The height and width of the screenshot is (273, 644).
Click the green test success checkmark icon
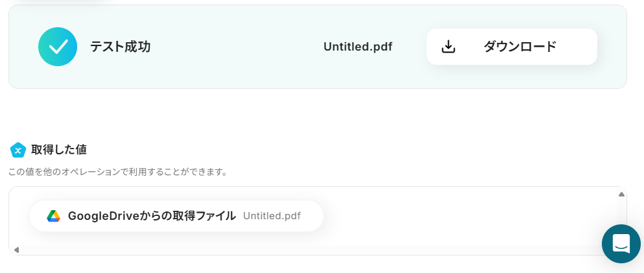click(x=58, y=47)
